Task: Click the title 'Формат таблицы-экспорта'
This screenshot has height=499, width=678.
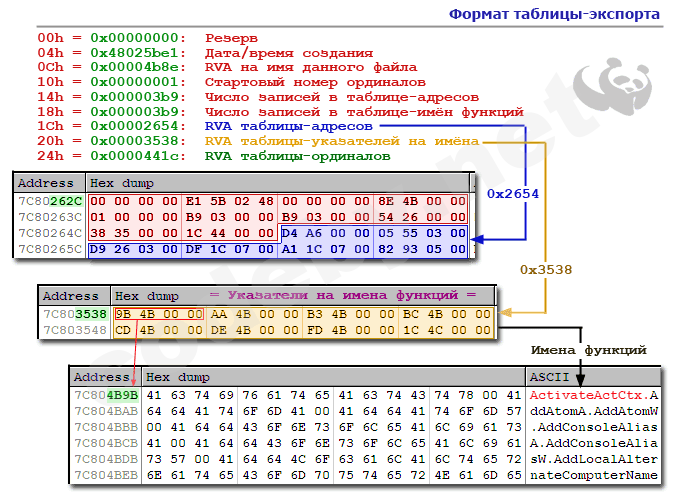Action: pos(554,14)
